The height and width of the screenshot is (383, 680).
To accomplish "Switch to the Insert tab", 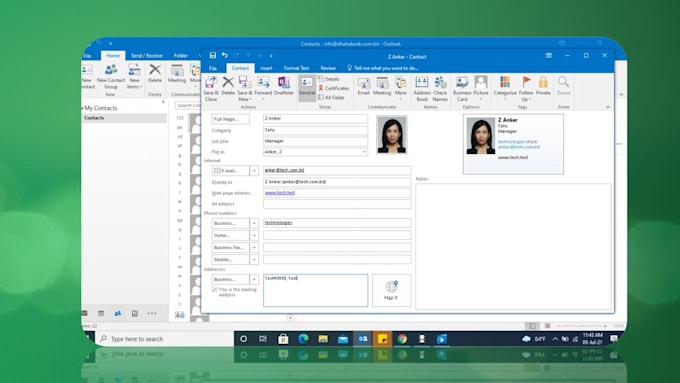I will click(266, 68).
